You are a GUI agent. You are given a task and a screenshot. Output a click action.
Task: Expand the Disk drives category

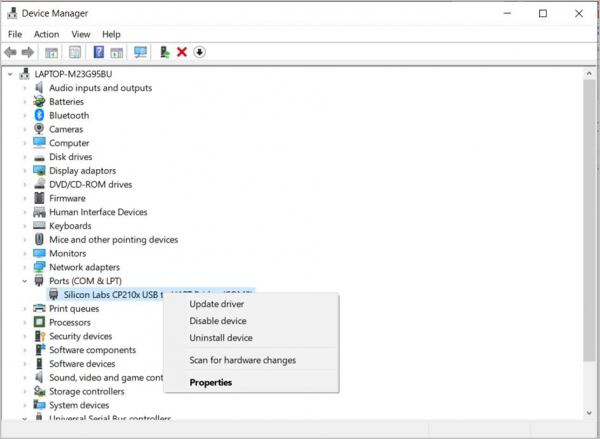click(24, 157)
